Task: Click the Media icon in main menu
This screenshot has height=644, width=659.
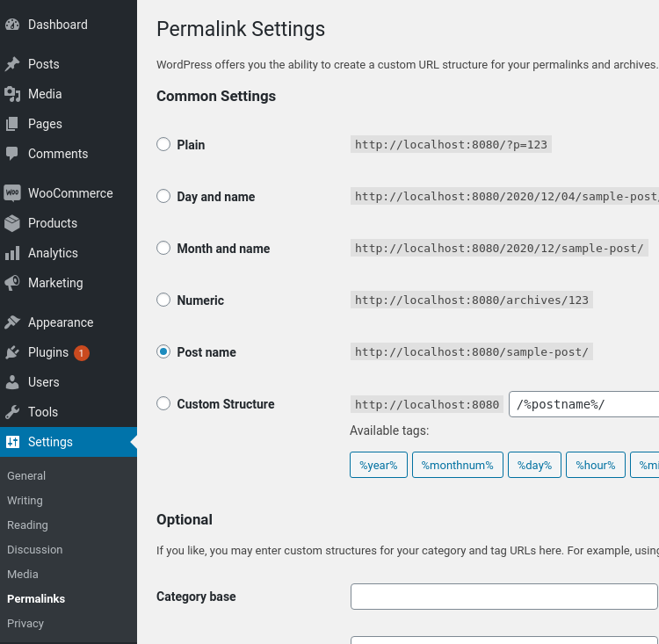Action: point(12,94)
